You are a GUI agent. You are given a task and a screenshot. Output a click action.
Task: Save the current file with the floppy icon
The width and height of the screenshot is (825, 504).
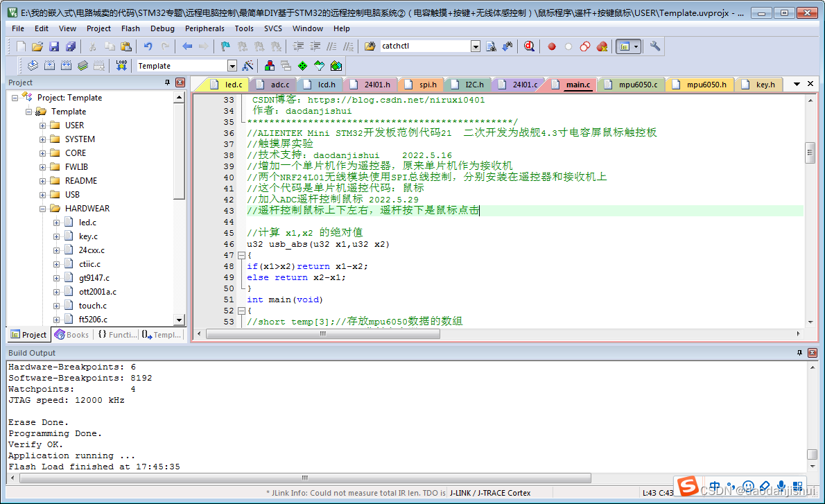pyautogui.click(x=54, y=46)
